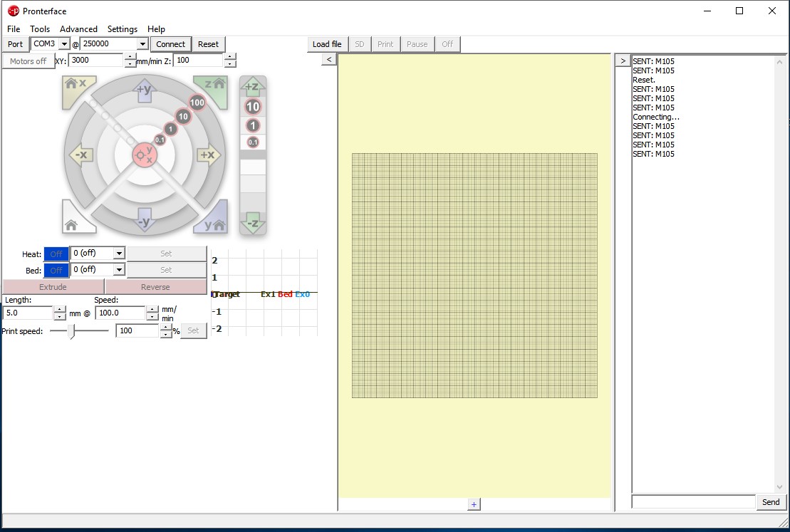Open the COM3 port dropdown
The image size is (790, 532).
click(x=64, y=44)
